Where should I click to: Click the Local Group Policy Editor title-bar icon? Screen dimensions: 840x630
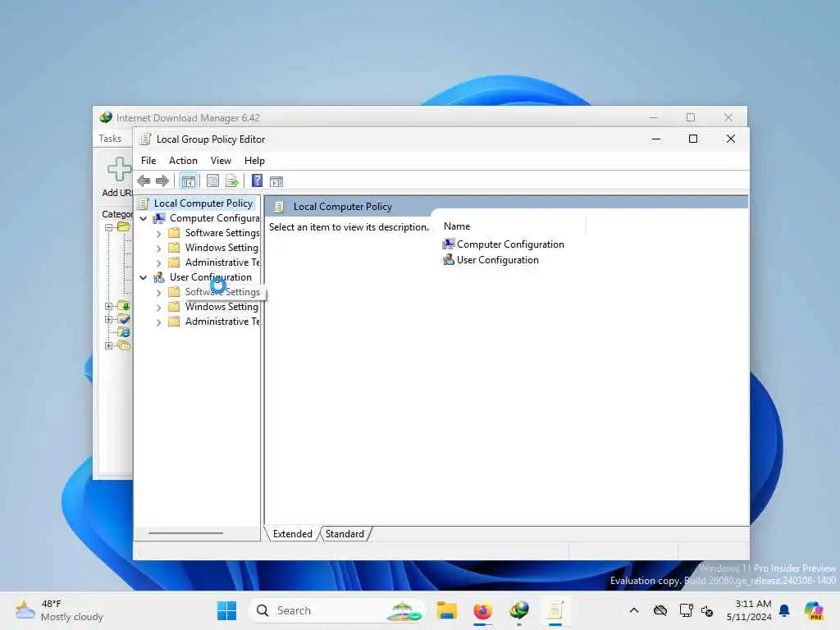[144, 139]
